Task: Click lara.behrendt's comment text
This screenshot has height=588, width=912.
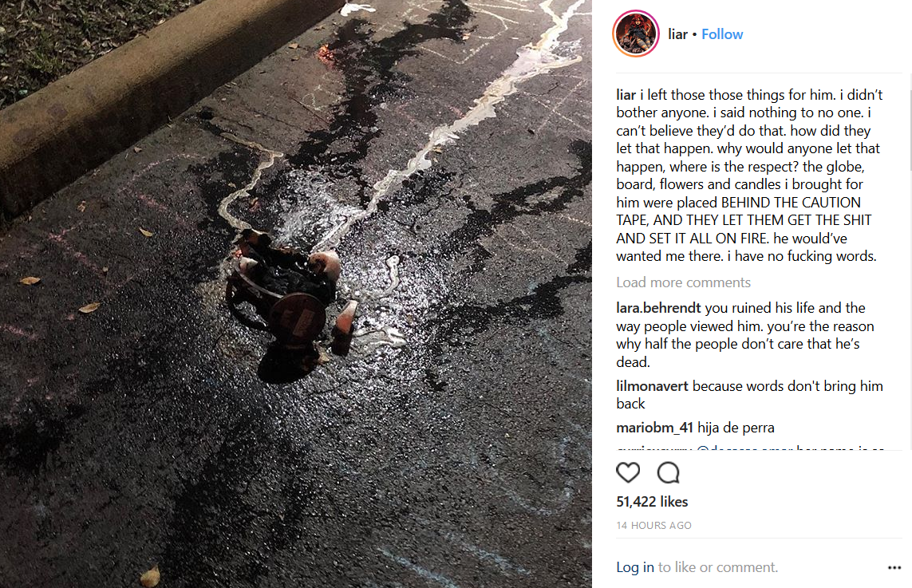Action: click(745, 335)
